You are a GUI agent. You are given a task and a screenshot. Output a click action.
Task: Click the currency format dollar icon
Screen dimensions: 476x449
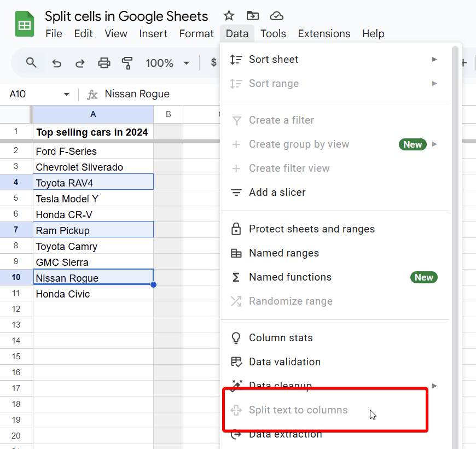point(214,62)
